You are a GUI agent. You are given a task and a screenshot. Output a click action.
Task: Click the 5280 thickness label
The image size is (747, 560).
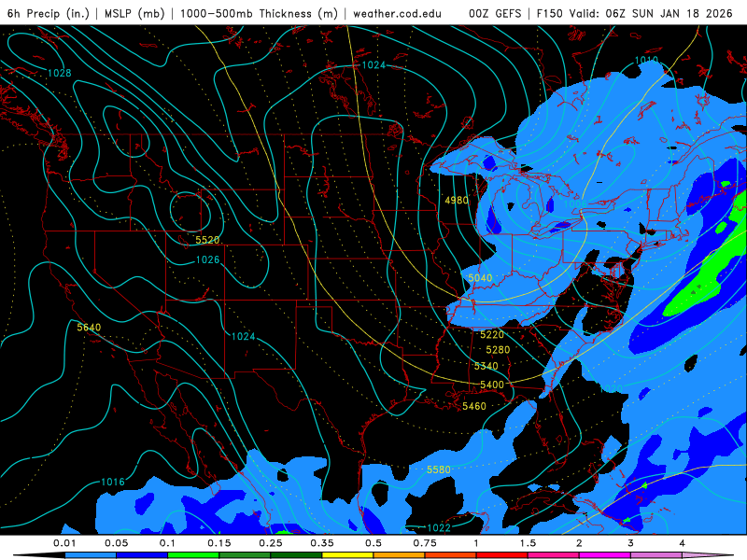[498, 350]
